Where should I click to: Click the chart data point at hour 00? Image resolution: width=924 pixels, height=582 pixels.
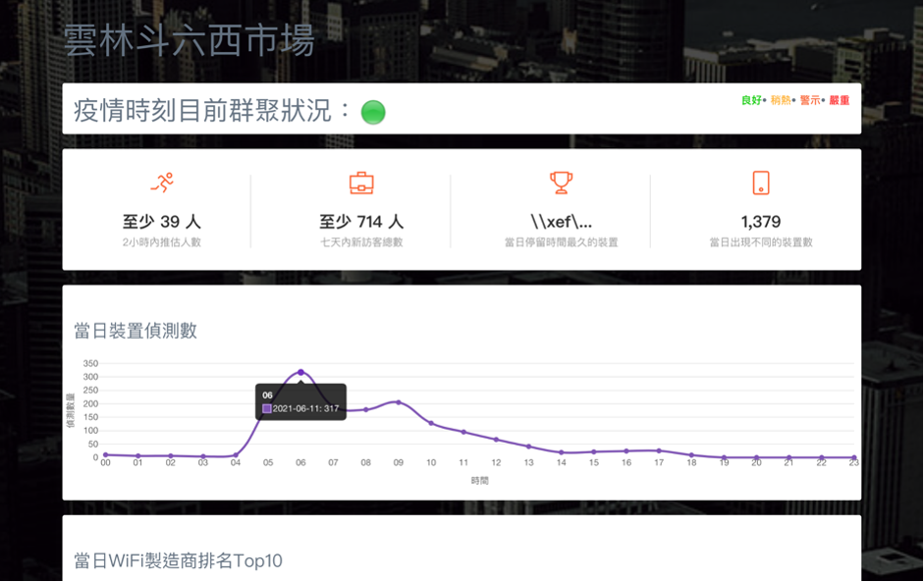pyautogui.click(x=105, y=454)
